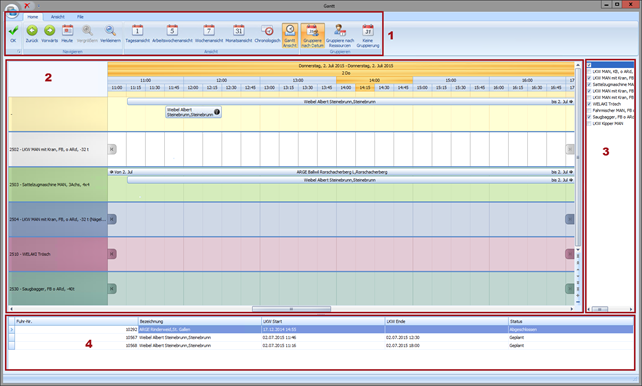Image resolution: width=642 pixels, height=386 pixels.
Task: Open the quick access toolbar dropdown
Action: [x=39, y=6]
